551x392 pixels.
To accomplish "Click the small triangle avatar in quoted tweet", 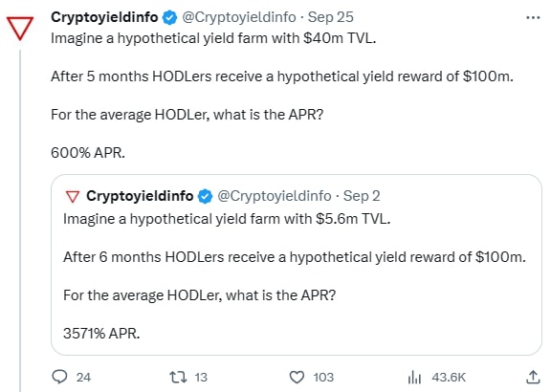I will (x=73, y=196).
